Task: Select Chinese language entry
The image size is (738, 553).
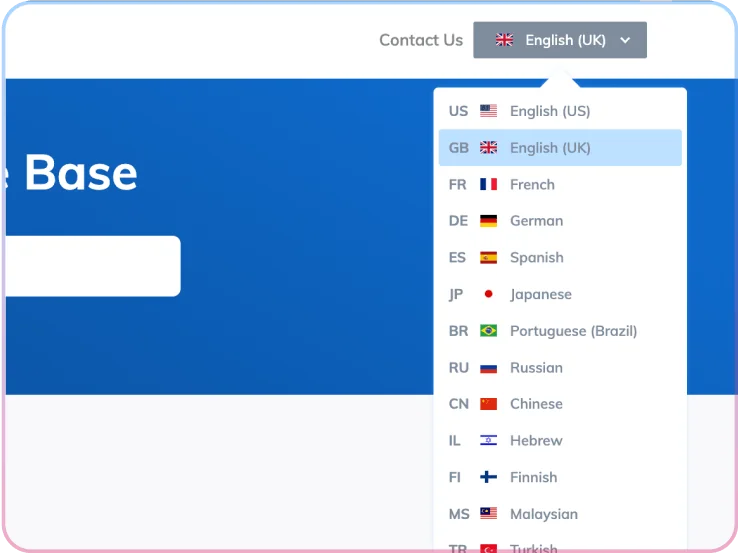Action: (560, 404)
